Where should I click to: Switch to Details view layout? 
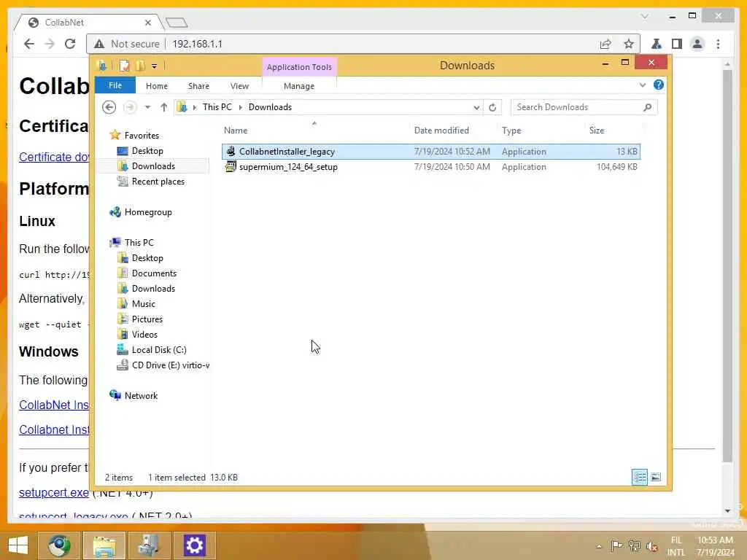(x=640, y=477)
